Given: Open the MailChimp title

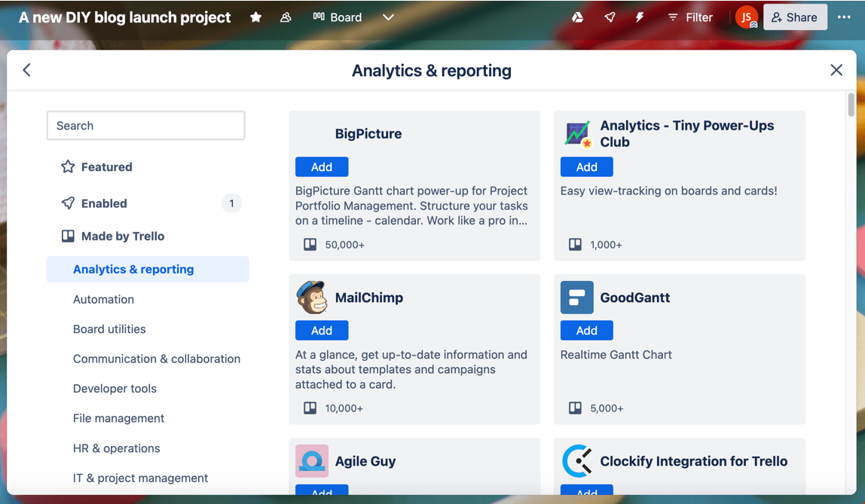Looking at the screenshot, I should [369, 298].
